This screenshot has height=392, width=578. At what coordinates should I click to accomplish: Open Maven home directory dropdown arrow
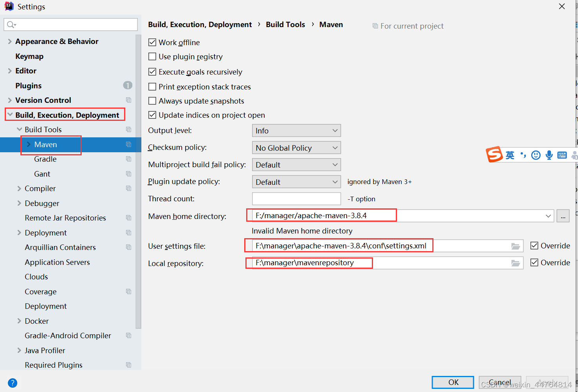(x=548, y=216)
